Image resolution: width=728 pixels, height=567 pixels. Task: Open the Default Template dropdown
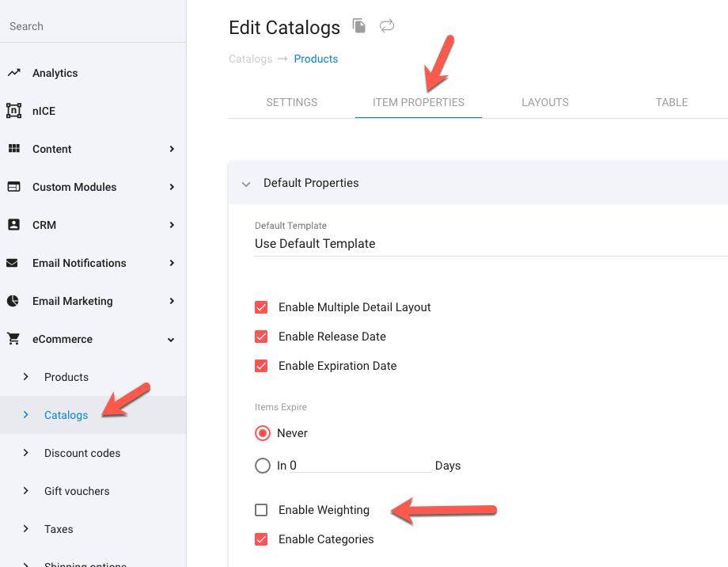pyautogui.click(x=491, y=244)
